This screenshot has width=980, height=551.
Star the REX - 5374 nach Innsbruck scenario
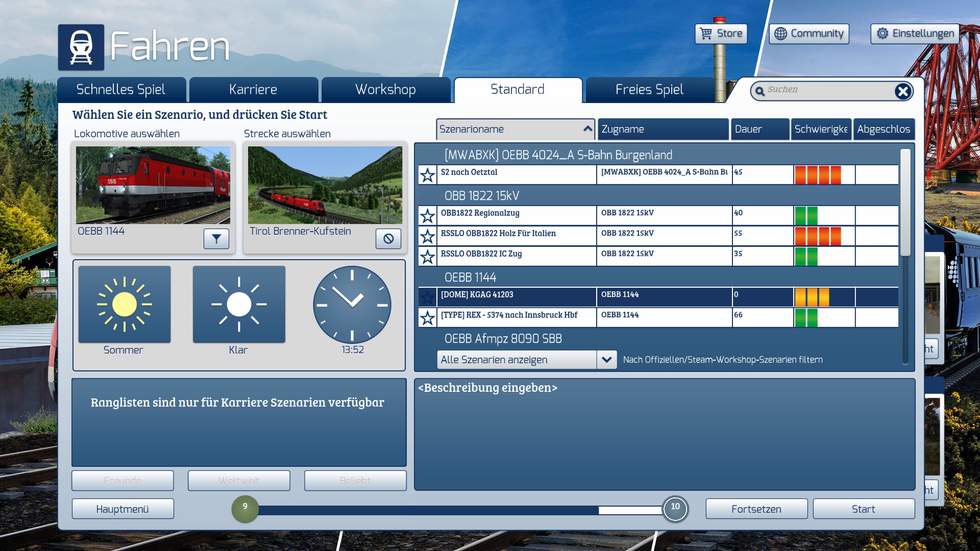tap(427, 318)
